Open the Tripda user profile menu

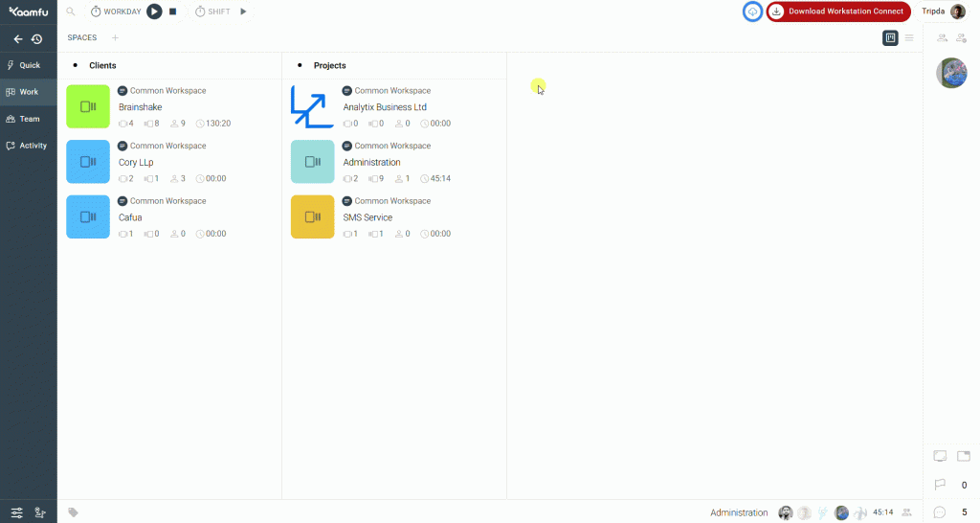[x=944, y=11]
